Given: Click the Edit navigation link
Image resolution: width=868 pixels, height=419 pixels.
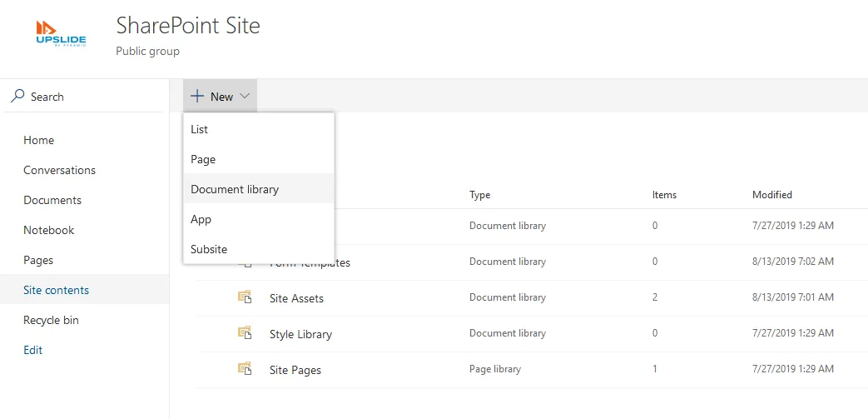Looking at the screenshot, I should [x=32, y=350].
